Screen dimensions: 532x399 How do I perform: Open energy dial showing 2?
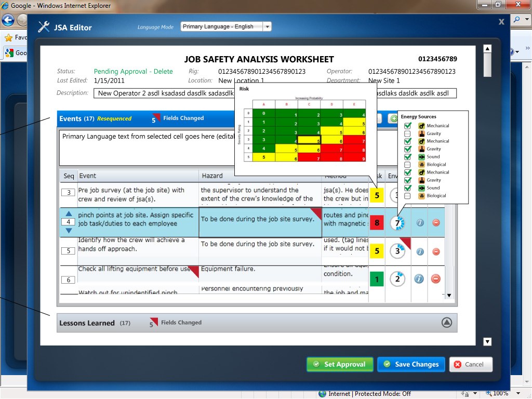397,279
